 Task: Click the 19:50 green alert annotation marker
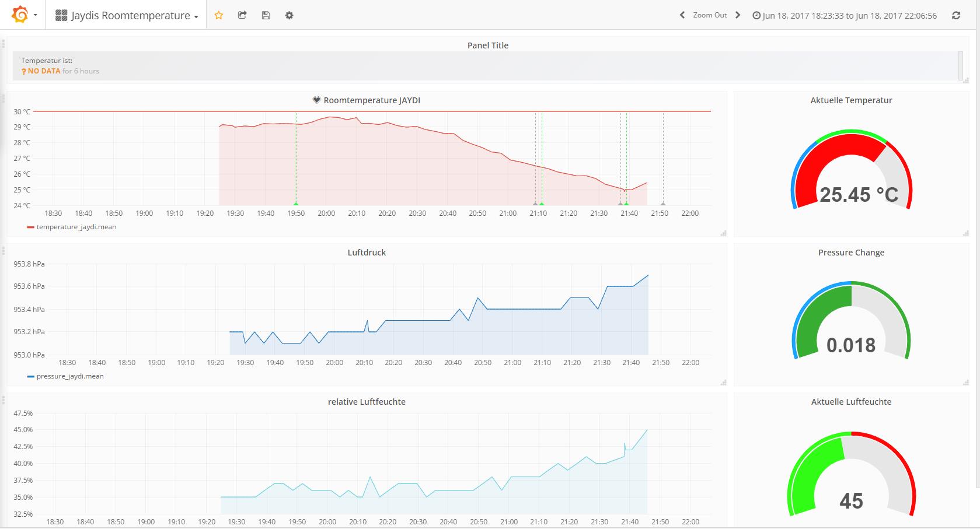(296, 204)
